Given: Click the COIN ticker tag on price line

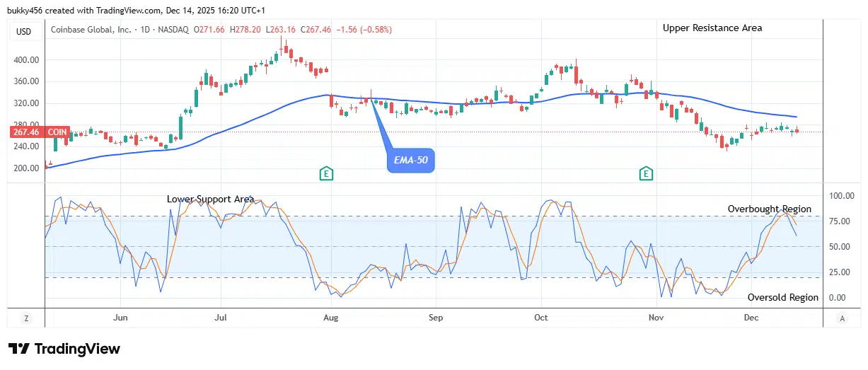Looking at the screenshot, I should [57, 132].
